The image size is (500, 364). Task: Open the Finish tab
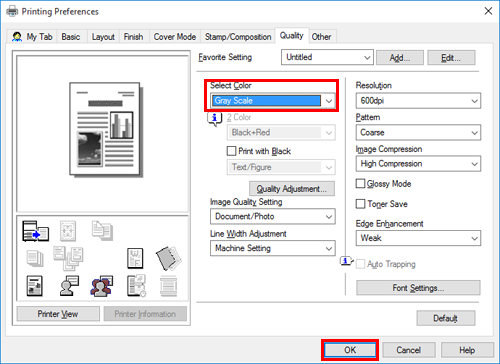tap(133, 37)
